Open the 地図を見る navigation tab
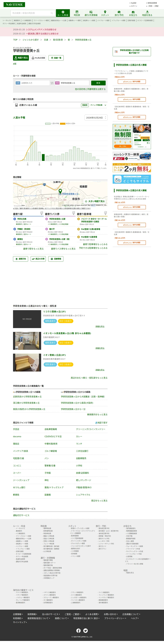This screenshot has height=644, width=164. (x=147, y=13)
